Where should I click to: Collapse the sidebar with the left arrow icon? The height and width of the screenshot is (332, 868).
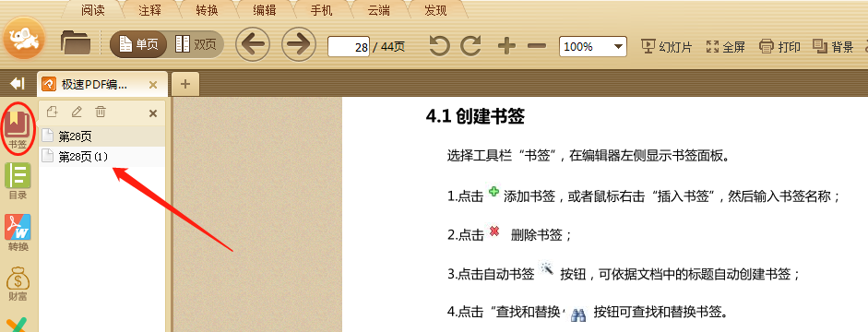coord(18,84)
